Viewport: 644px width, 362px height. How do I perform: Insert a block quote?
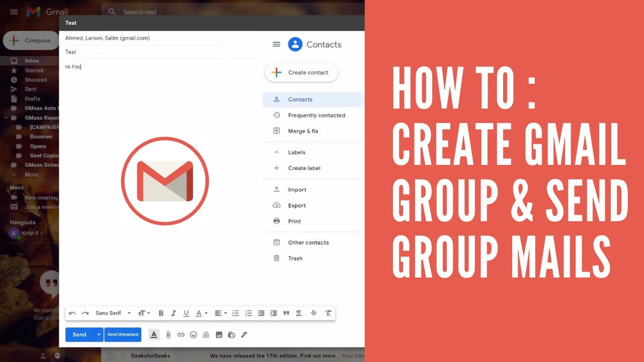coord(286,313)
